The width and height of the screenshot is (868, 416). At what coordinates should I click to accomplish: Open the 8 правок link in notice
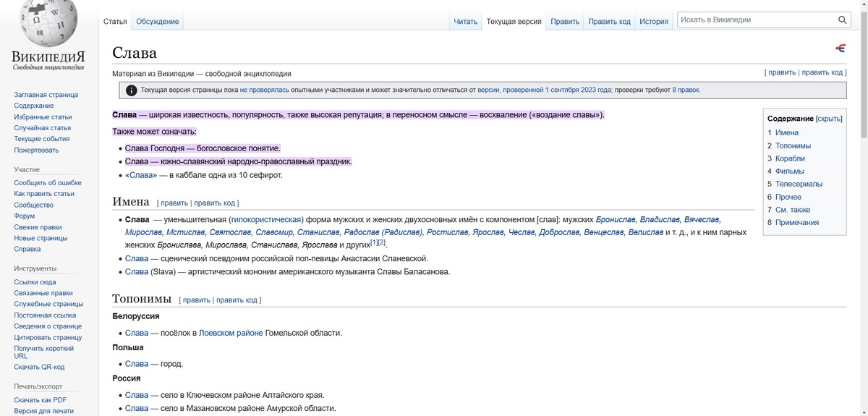pos(686,90)
